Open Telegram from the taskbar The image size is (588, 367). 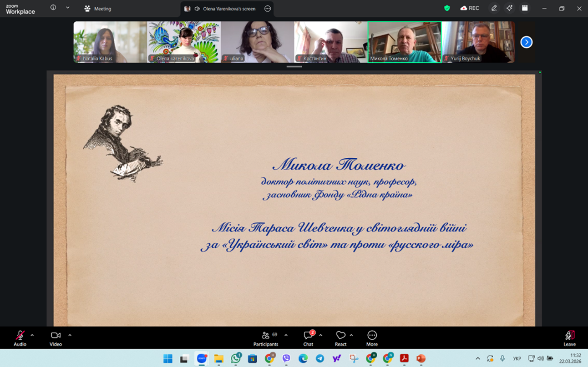319,359
